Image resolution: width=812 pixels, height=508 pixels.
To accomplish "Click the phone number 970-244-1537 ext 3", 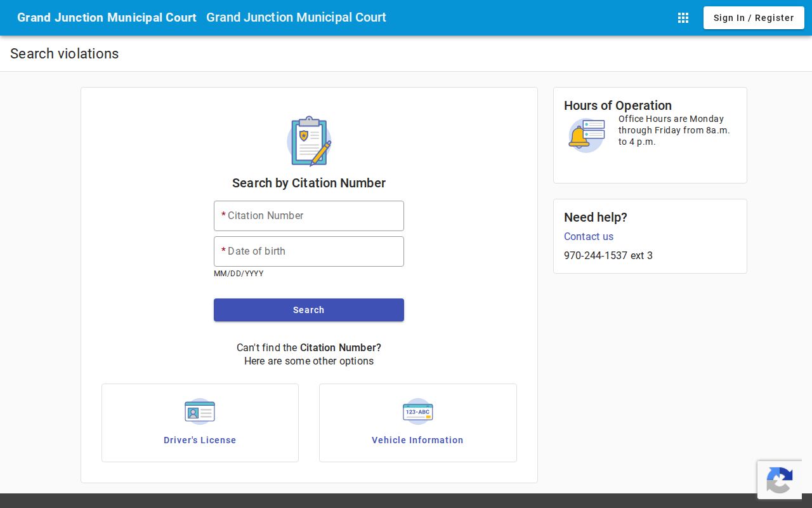I will tap(608, 255).
